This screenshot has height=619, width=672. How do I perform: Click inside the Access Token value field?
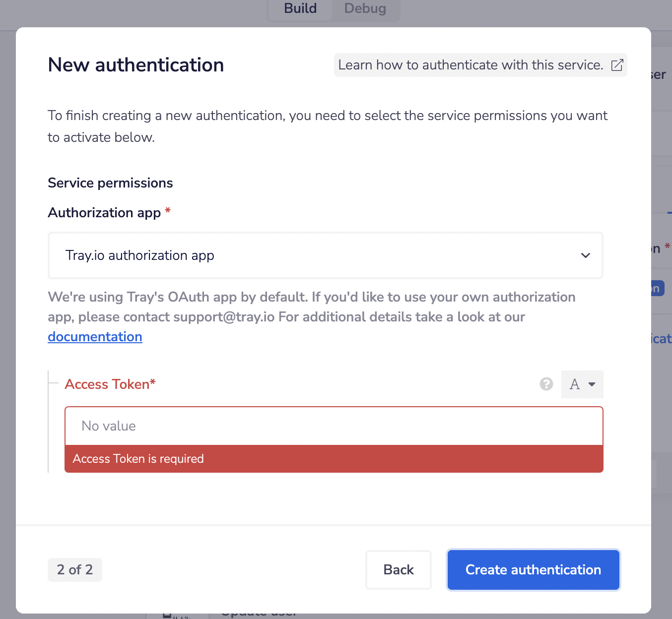click(x=334, y=426)
